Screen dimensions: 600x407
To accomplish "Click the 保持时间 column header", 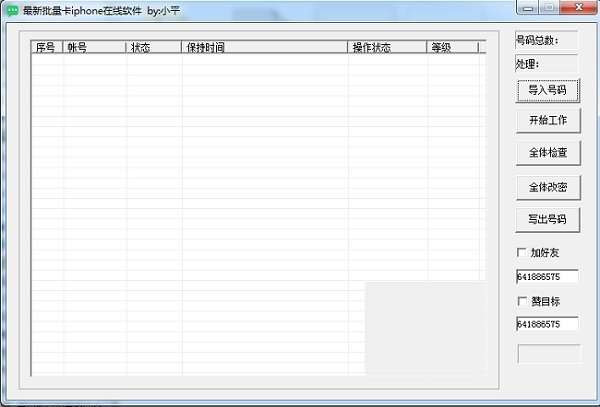I will coord(264,47).
